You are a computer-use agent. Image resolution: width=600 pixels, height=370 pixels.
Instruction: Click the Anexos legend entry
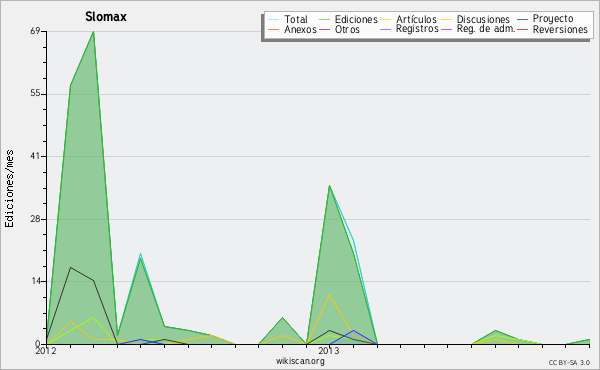[300, 29]
